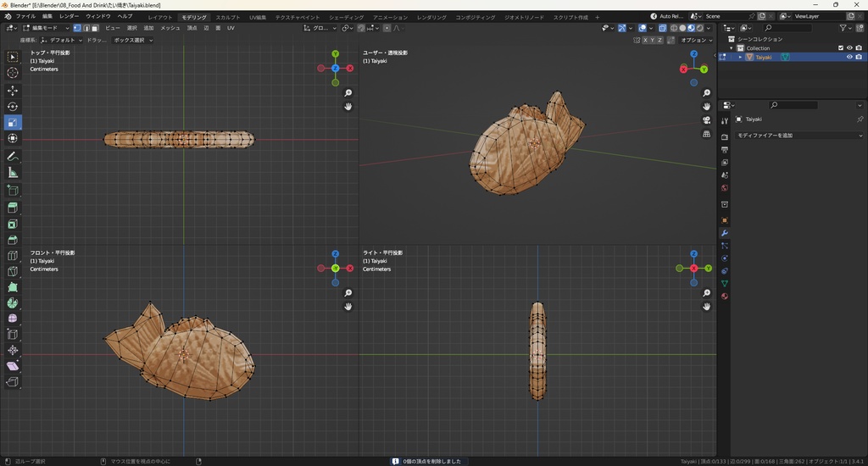This screenshot has width=868, height=466.
Task: Open the Object Data properties tab icon
Action: pyautogui.click(x=725, y=283)
